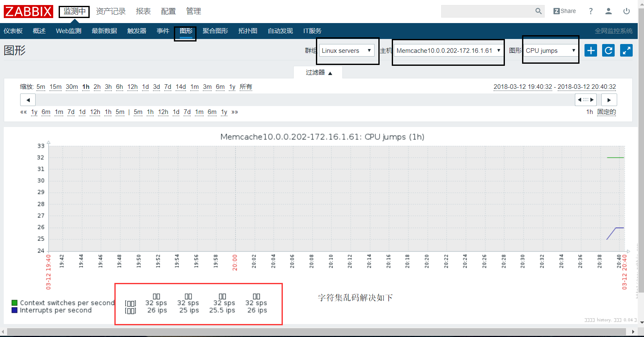
Task: Click the ZABBIX logo
Action: click(x=28, y=11)
